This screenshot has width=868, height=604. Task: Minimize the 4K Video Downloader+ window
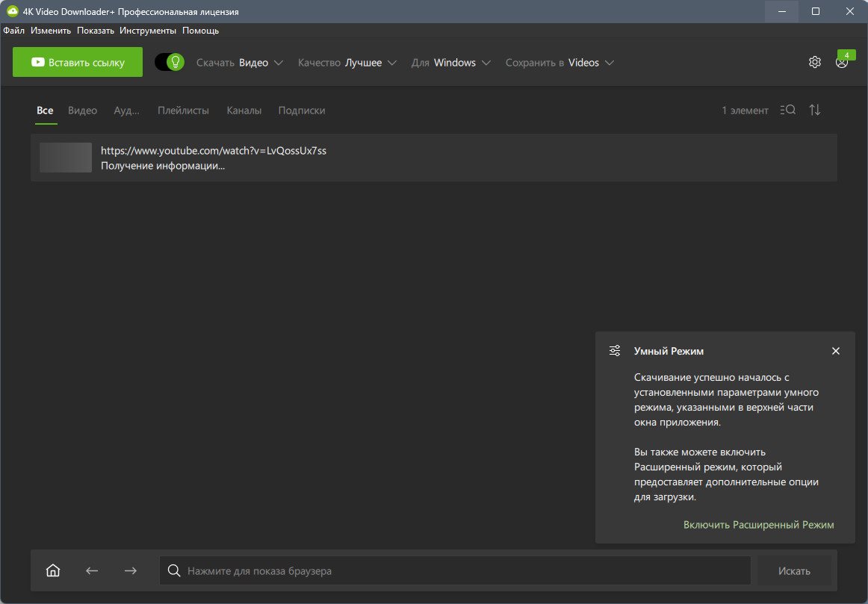point(781,11)
